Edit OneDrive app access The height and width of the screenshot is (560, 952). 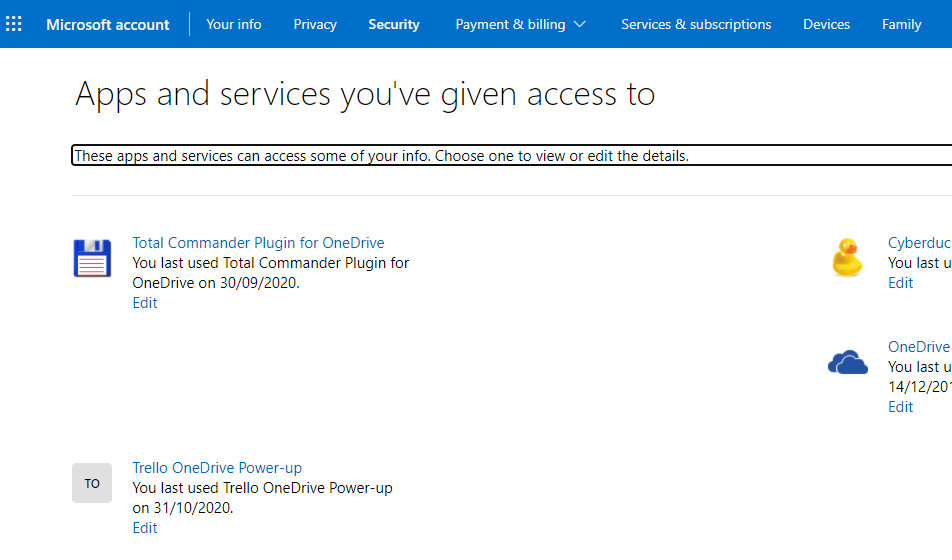coord(900,407)
